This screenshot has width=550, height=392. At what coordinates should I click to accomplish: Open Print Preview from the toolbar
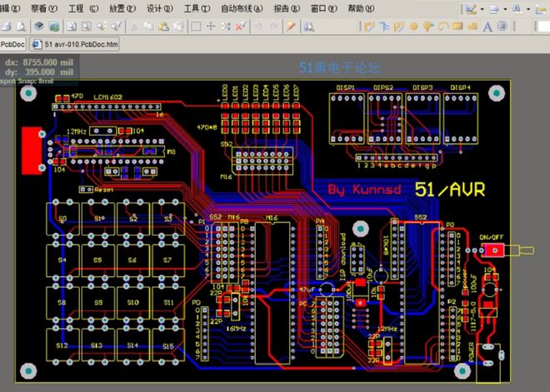point(21,27)
